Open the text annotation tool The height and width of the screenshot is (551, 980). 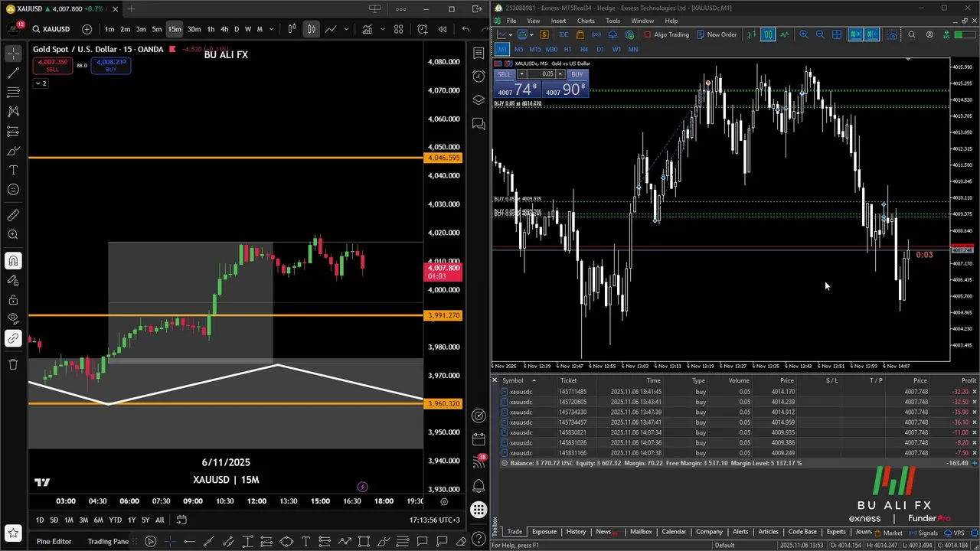point(13,170)
